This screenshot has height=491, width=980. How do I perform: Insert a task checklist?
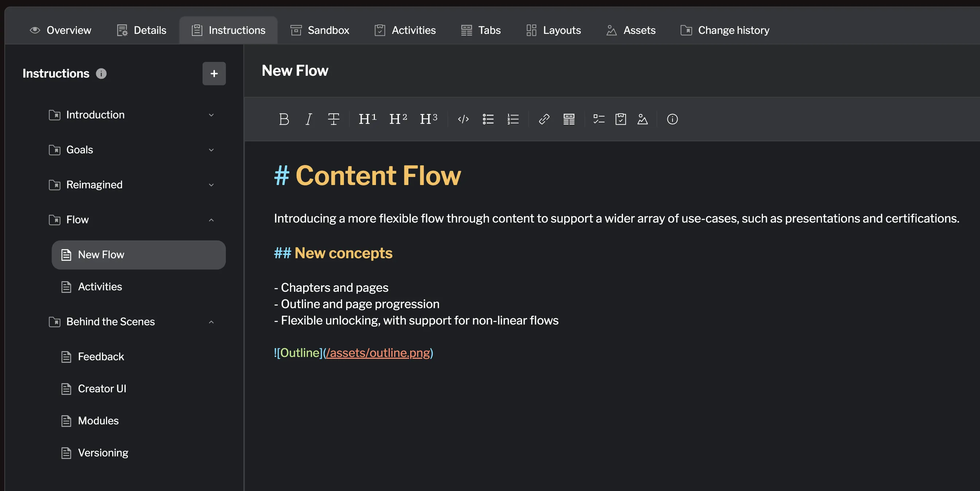click(x=598, y=119)
